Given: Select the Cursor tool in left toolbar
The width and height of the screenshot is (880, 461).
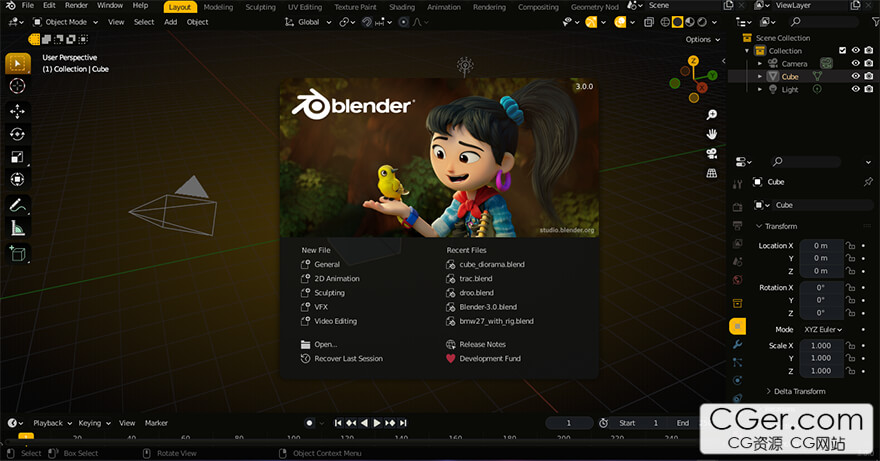Looking at the screenshot, I should 18,86.
